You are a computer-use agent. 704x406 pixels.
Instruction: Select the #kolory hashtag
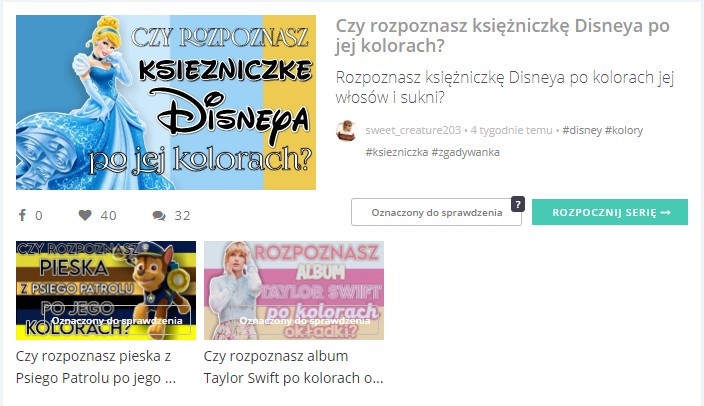pos(624,130)
